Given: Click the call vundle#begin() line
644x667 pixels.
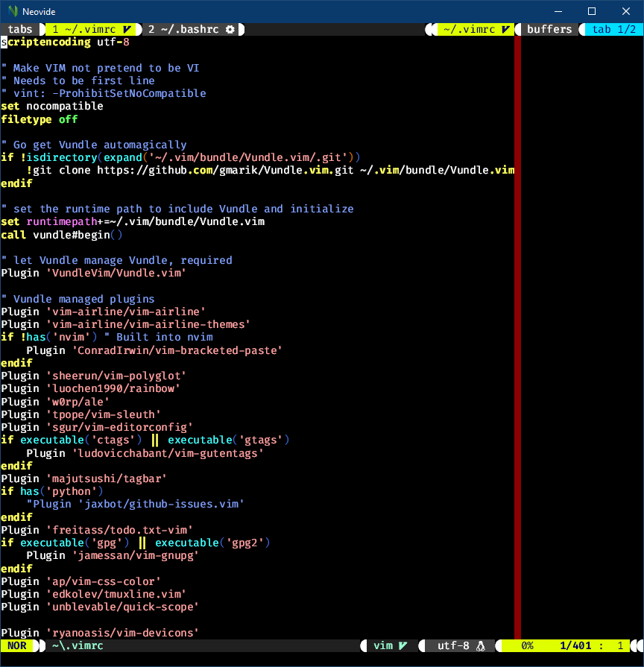Looking at the screenshot, I should coord(62,235).
